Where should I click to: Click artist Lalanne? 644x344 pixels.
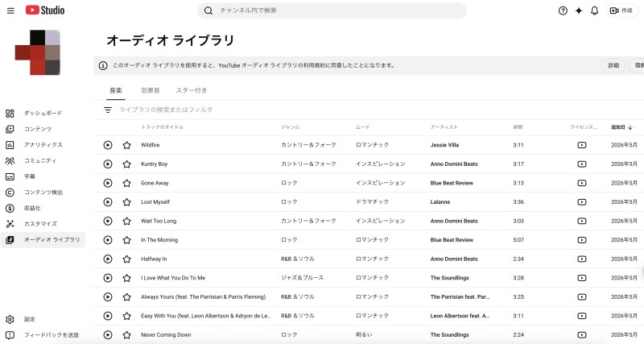click(x=440, y=201)
